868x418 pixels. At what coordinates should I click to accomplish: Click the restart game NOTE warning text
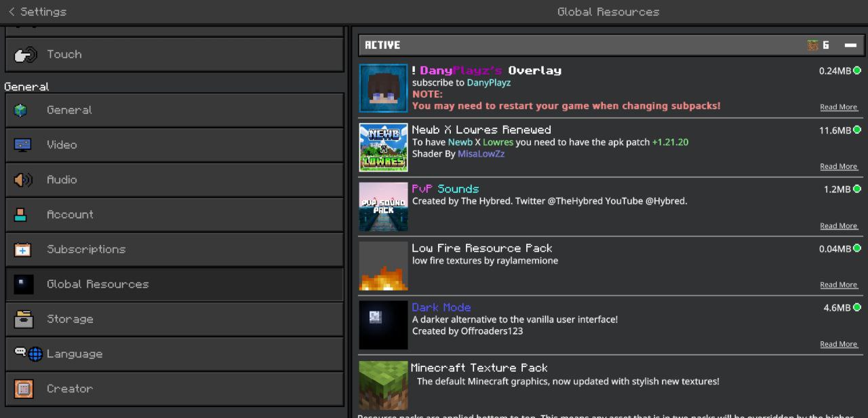(x=566, y=100)
